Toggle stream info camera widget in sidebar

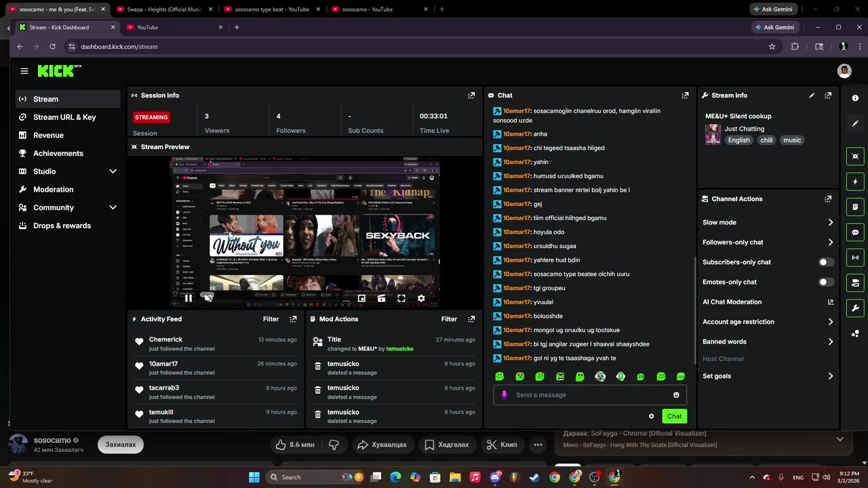(855, 283)
